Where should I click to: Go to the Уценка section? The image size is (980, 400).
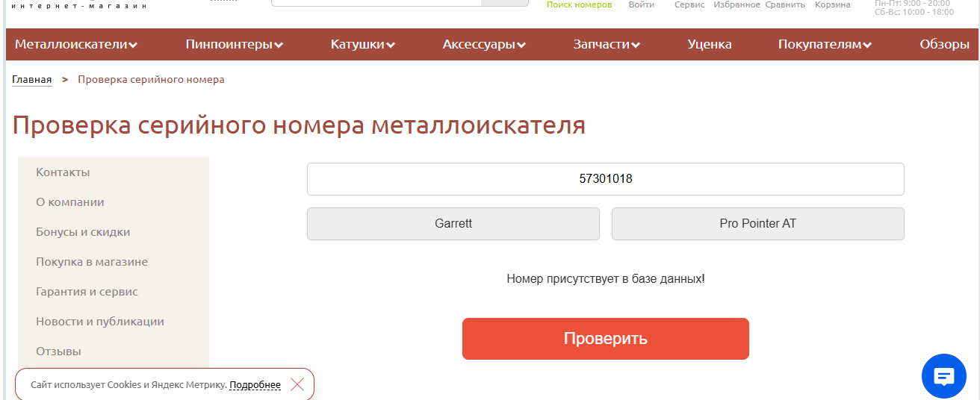click(710, 45)
